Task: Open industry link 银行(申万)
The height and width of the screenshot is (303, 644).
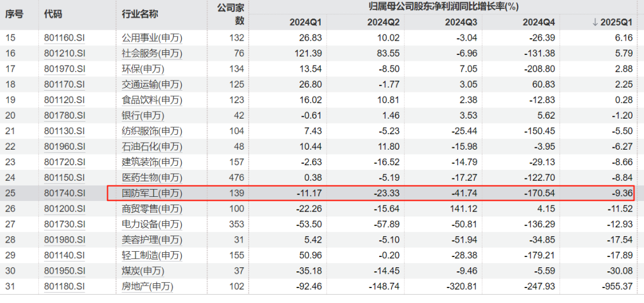Action: pyautogui.click(x=143, y=115)
